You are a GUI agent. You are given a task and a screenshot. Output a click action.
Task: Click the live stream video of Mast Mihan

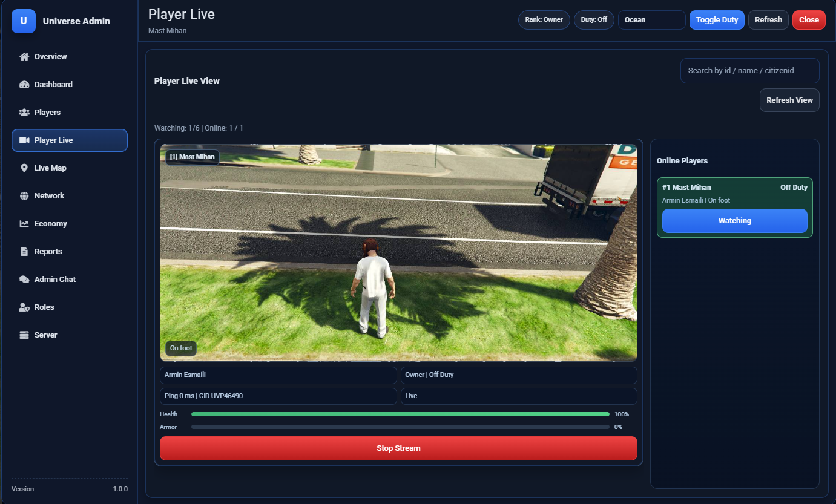click(398, 252)
